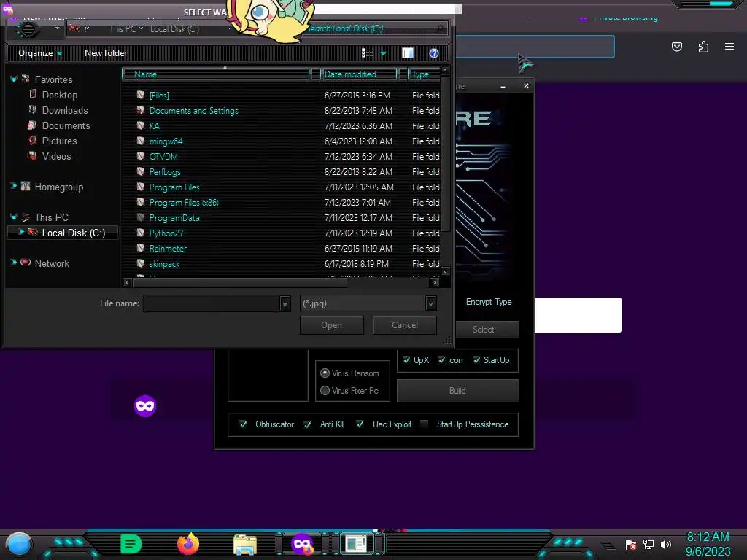Click the horizontal scrollbar of file list

click(239, 282)
